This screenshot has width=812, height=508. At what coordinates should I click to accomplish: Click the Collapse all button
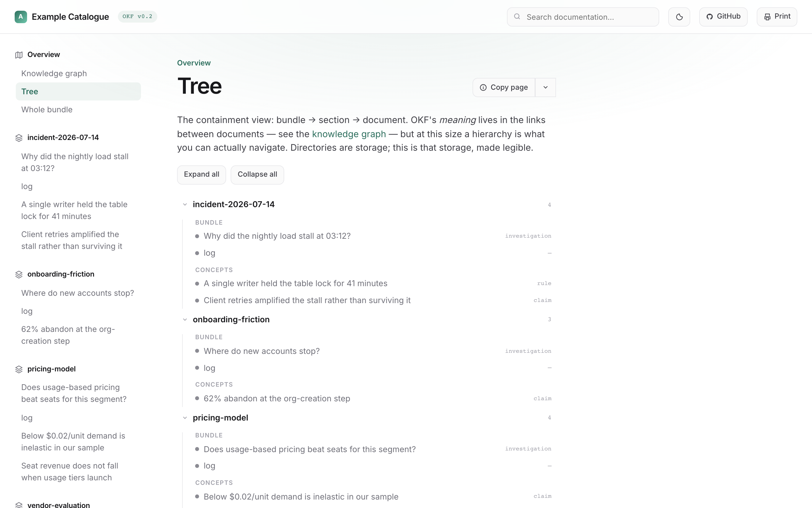[257, 174]
